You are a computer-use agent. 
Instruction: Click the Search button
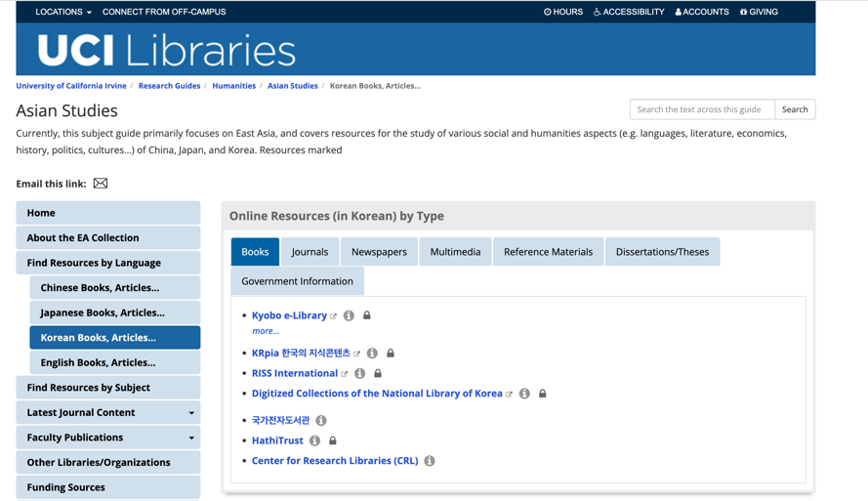(795, 109)
